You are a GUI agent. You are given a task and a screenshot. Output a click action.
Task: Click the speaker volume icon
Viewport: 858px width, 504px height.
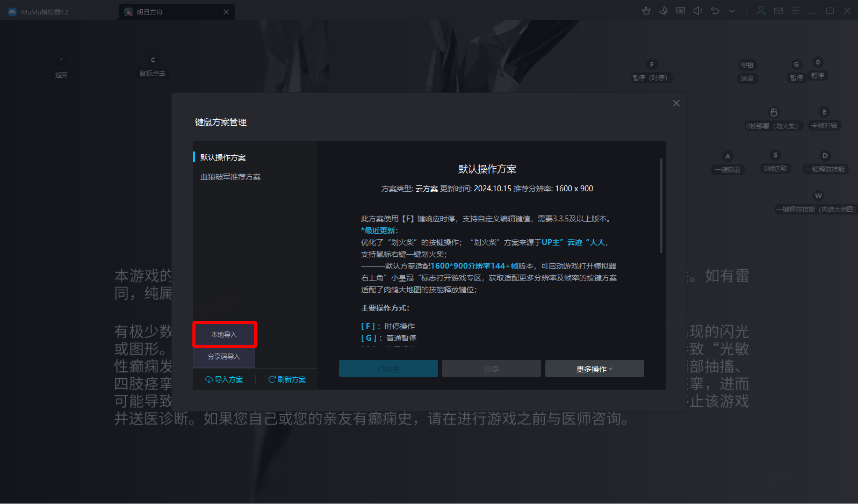[698, 11]
